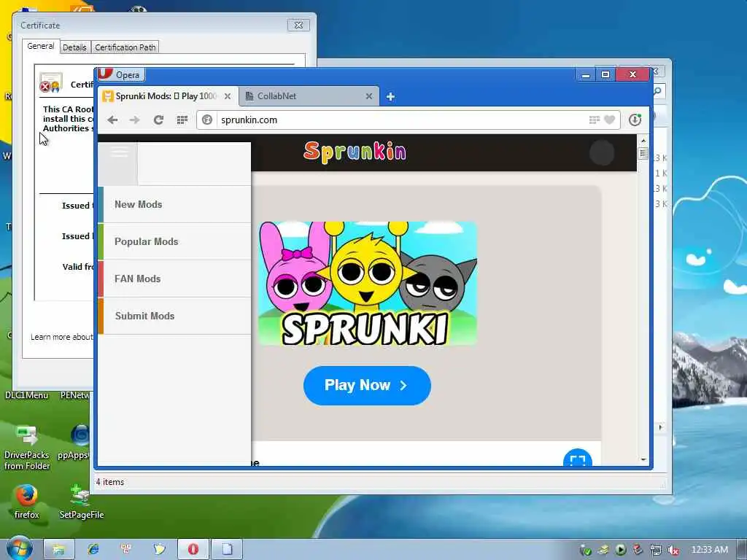The width and height of the screenshot is (747, 560).
Task: Open Opera's downloads icon
Action: coord(635,120)
